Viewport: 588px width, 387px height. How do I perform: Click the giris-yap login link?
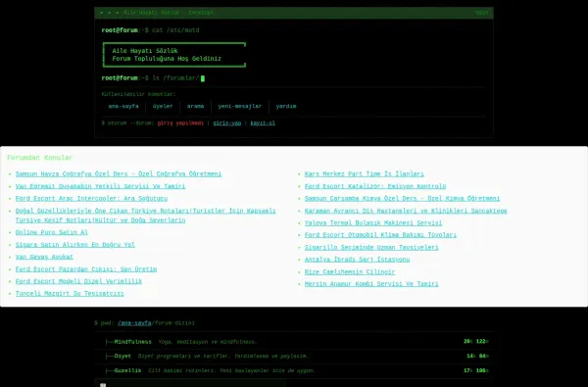tap(227, 123)
